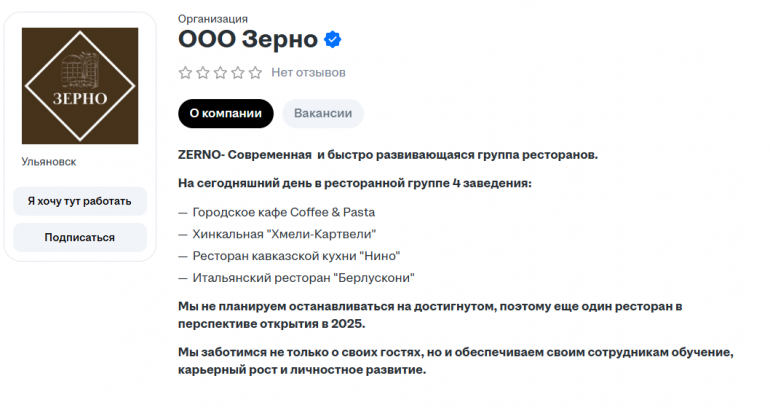Open the Вакансии tab
The image size is (770, 408).
[x=323, y=113]
